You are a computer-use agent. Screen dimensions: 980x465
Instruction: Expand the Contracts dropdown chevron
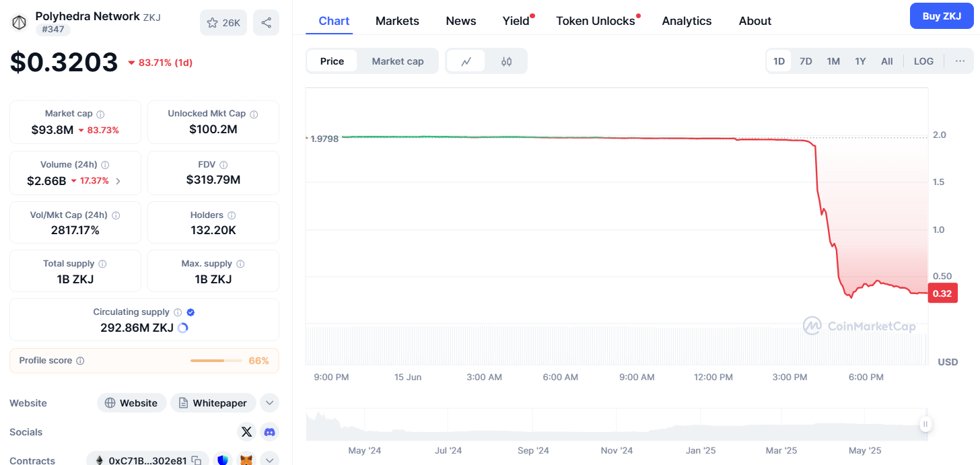coord(269,460)
